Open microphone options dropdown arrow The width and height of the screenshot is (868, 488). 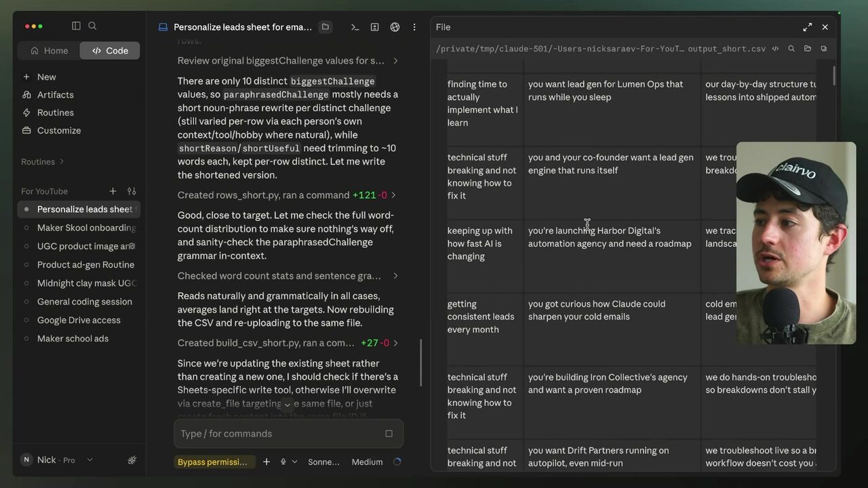(x=294, y=462)
